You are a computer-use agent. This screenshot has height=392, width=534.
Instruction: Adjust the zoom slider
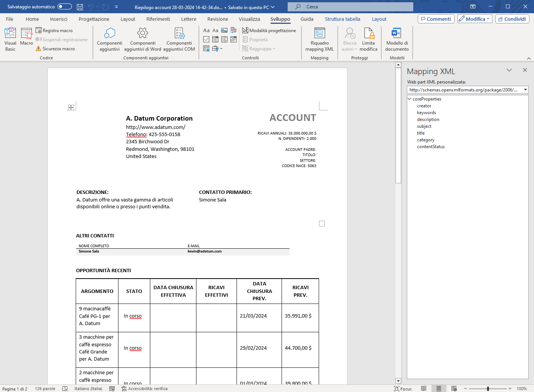[487, 389]
